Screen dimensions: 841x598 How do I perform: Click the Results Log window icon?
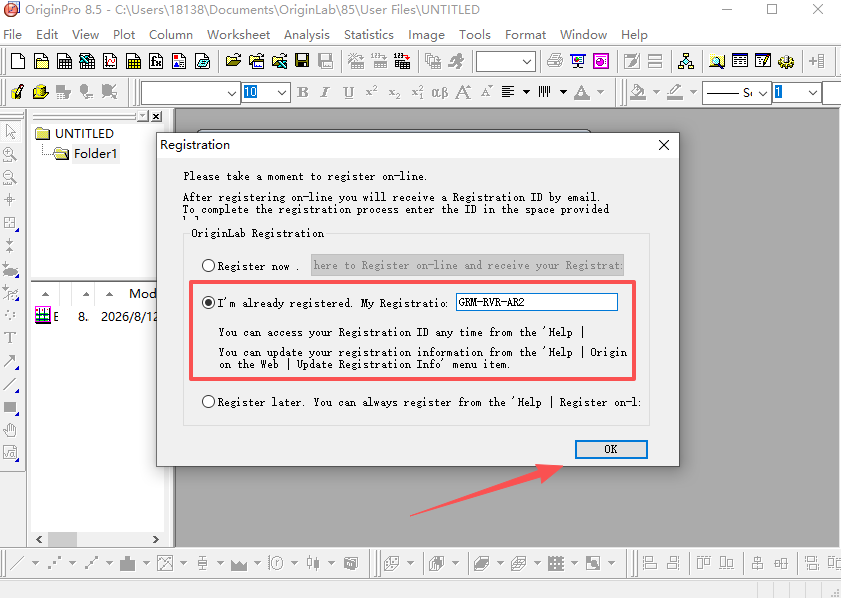[x=740, y=61]
